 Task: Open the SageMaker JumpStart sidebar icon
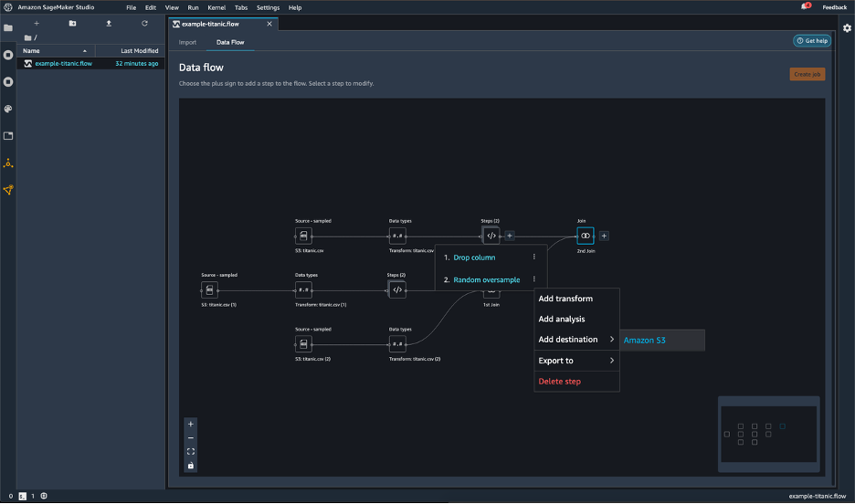point(8,190)
